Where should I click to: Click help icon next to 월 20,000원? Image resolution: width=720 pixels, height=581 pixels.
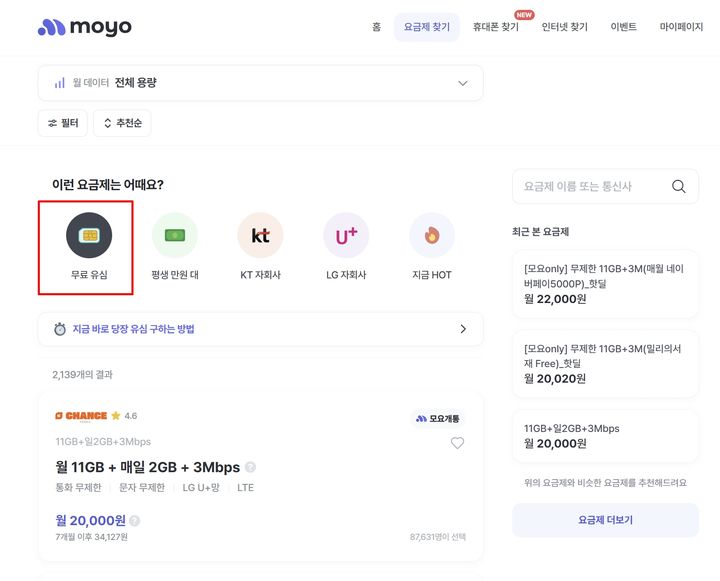135,521
